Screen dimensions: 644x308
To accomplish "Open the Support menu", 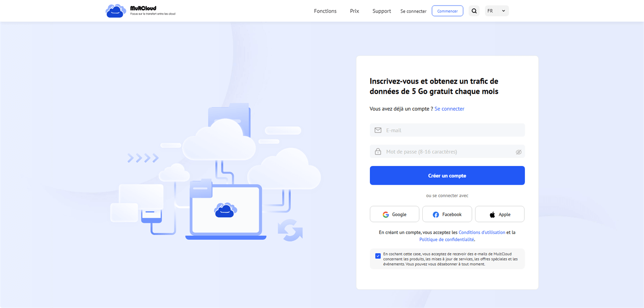I will point(382,11).
